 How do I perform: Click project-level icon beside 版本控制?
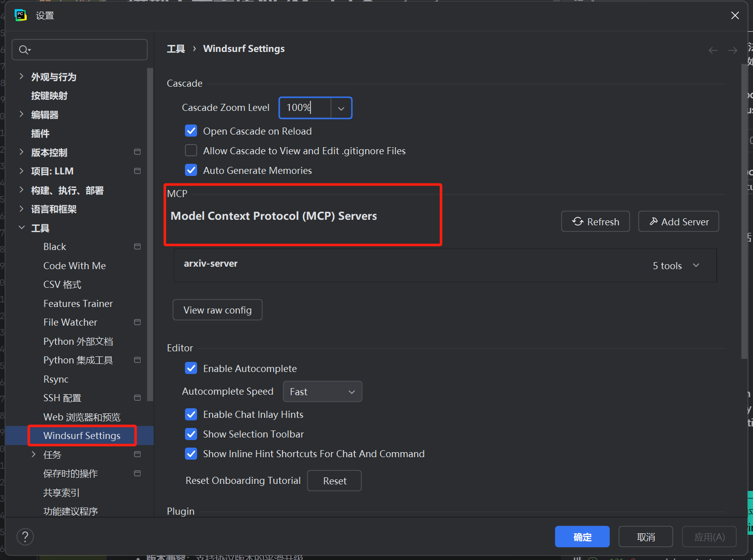click(137, 152)
